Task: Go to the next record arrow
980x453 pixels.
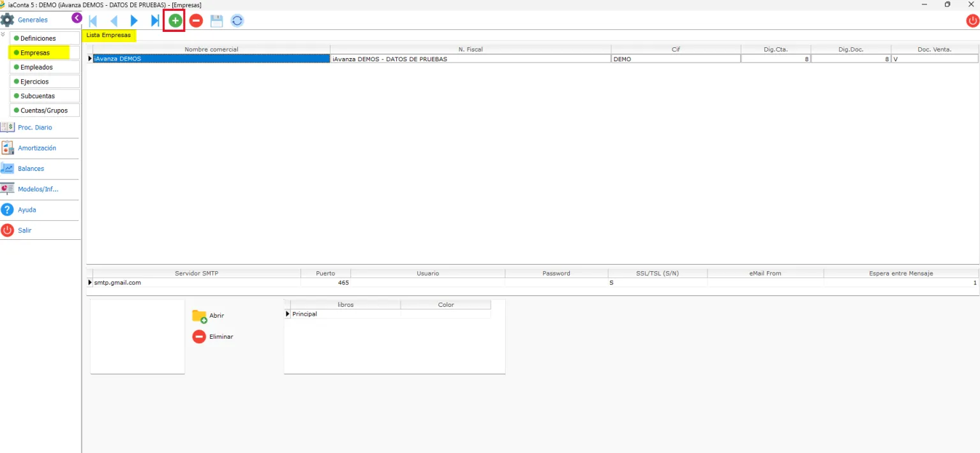Action: 134,21
